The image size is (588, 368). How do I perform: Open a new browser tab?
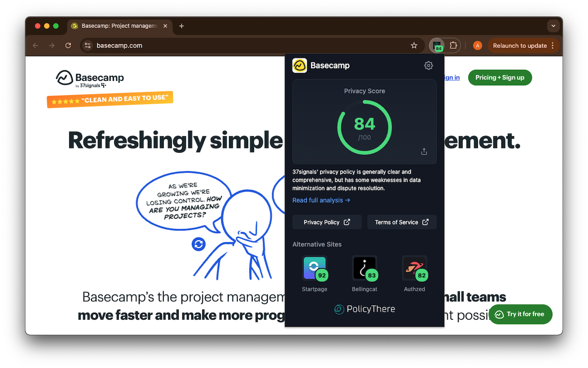coord(181,26)
